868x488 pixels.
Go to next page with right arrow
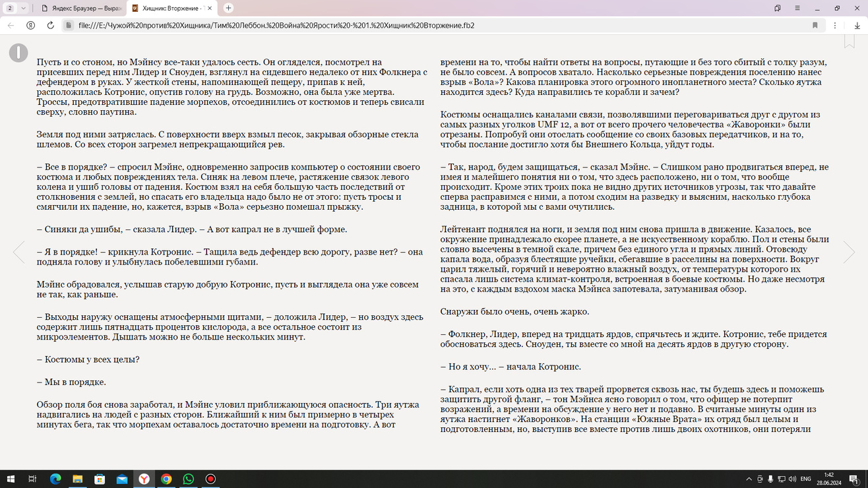coord(849,252)
